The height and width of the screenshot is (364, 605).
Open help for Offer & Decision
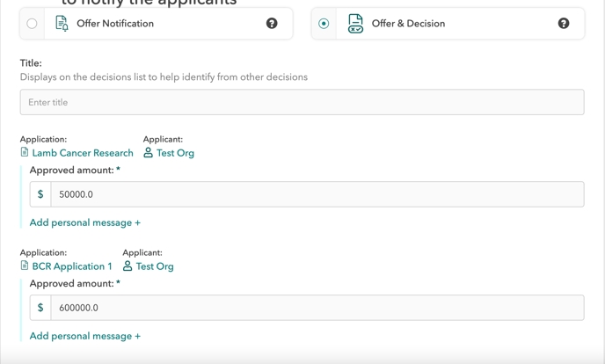click(x=564, y=24)
